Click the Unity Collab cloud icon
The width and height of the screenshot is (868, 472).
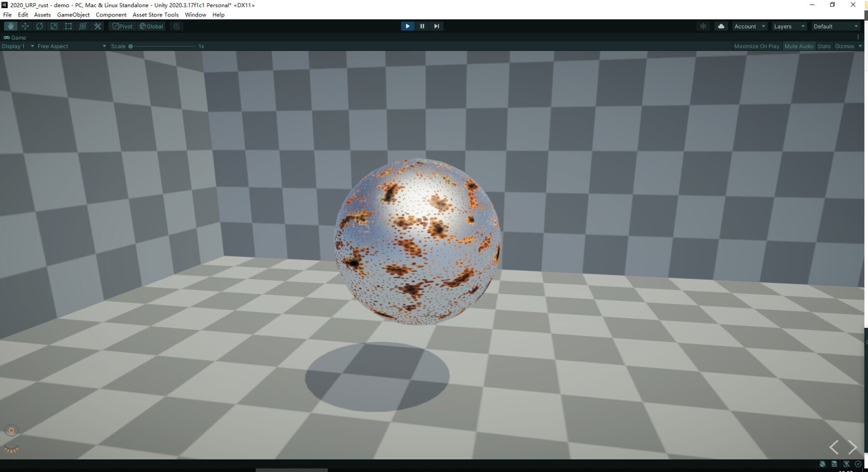pos(720,26)
